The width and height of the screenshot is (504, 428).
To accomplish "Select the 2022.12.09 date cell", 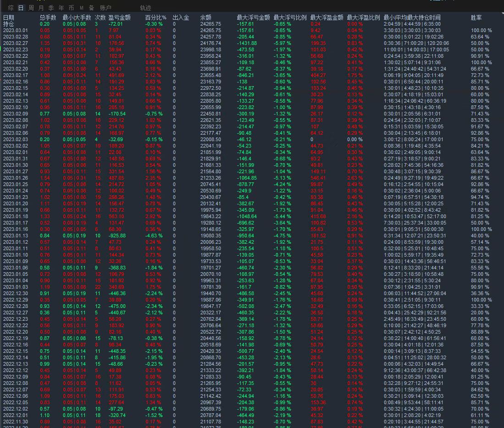I will click(16, 377).
